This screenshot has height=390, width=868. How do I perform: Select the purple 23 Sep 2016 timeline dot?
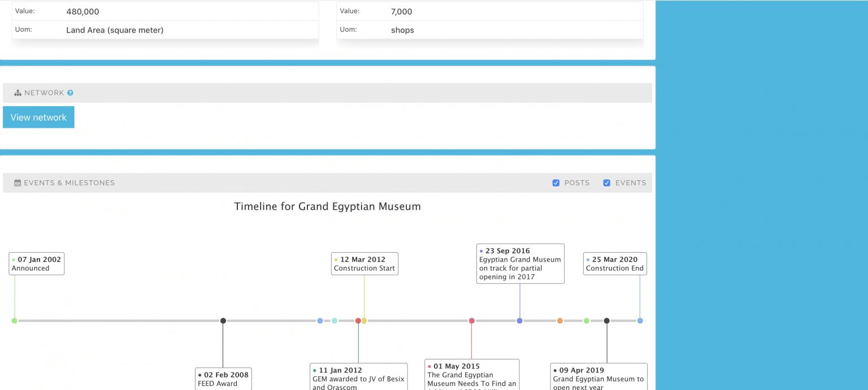[x=519, y=320]
